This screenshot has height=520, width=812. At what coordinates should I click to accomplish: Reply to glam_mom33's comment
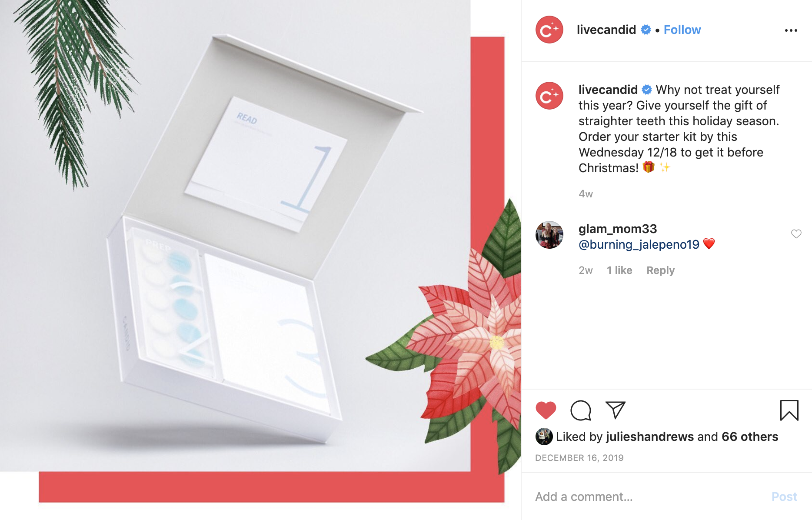click(x=660, y=270)
